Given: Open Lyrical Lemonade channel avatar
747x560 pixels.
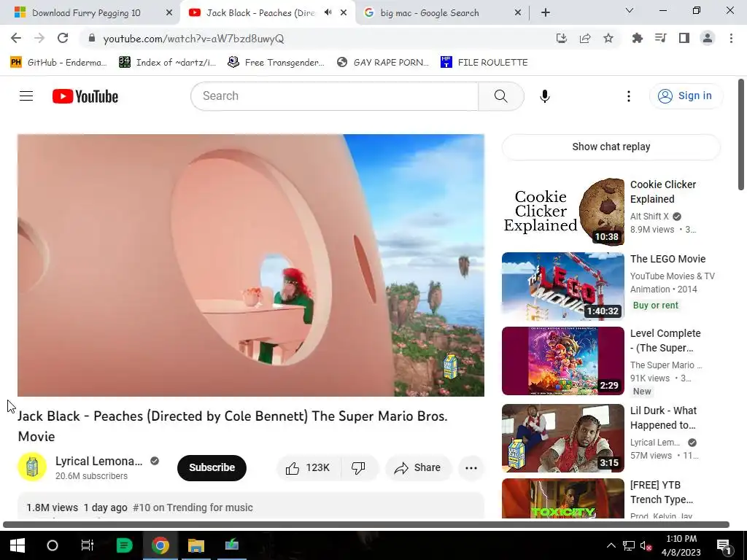Looking at the screenshot, I should [32, 467].
